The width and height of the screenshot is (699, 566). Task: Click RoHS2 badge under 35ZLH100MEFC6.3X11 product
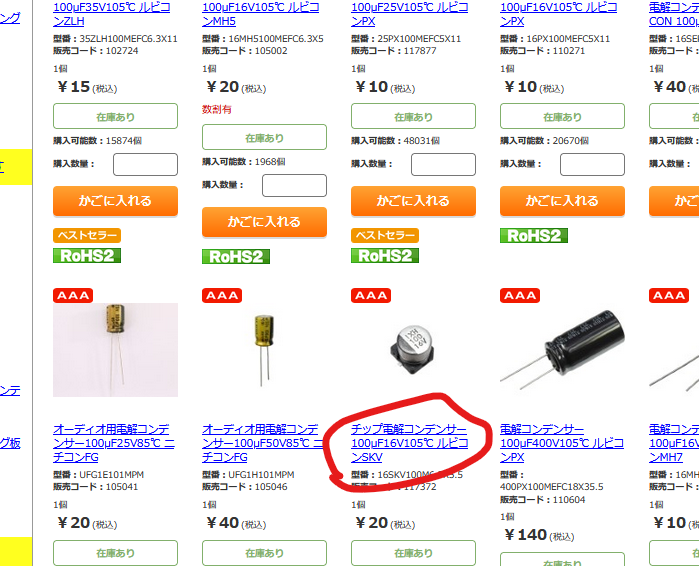(87, 256)
